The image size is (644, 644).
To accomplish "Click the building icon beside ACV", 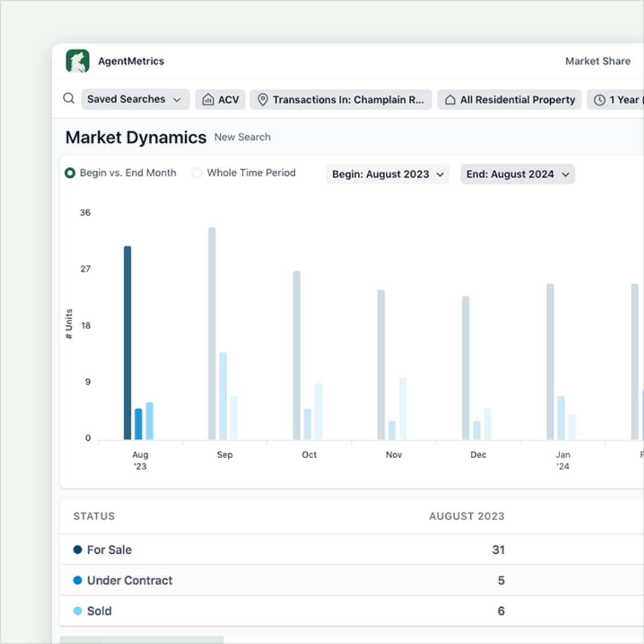I will (x=208, y=100).
